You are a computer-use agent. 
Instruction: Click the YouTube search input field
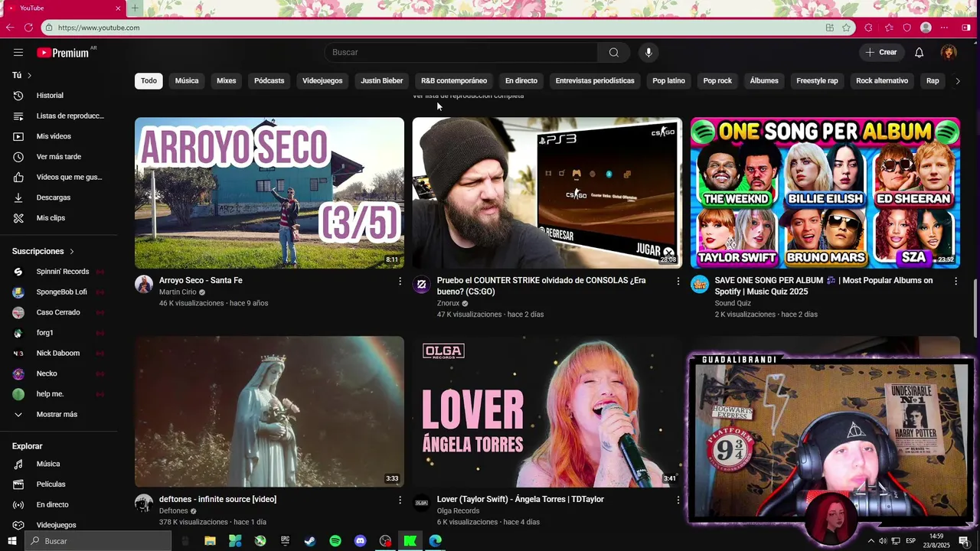click(462, 52)
